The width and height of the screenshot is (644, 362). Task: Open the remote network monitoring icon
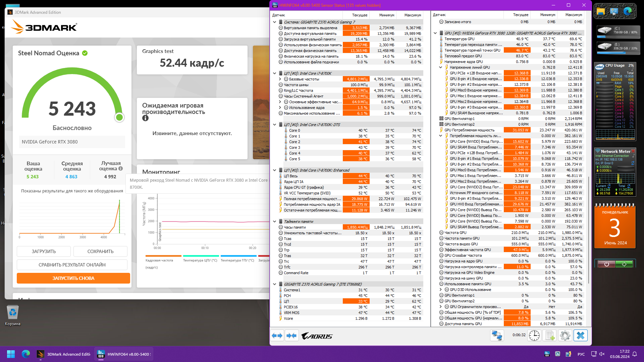[x=497, y=335]
